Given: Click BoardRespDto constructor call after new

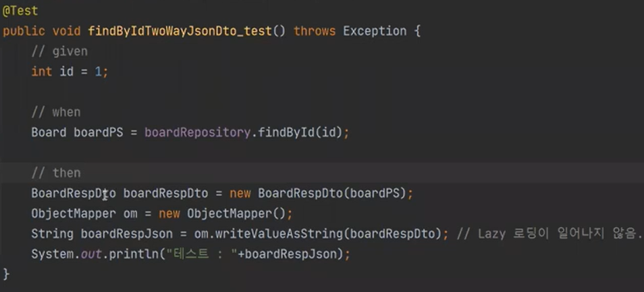Looking at the screenshot, I should (x=300, y=193).
